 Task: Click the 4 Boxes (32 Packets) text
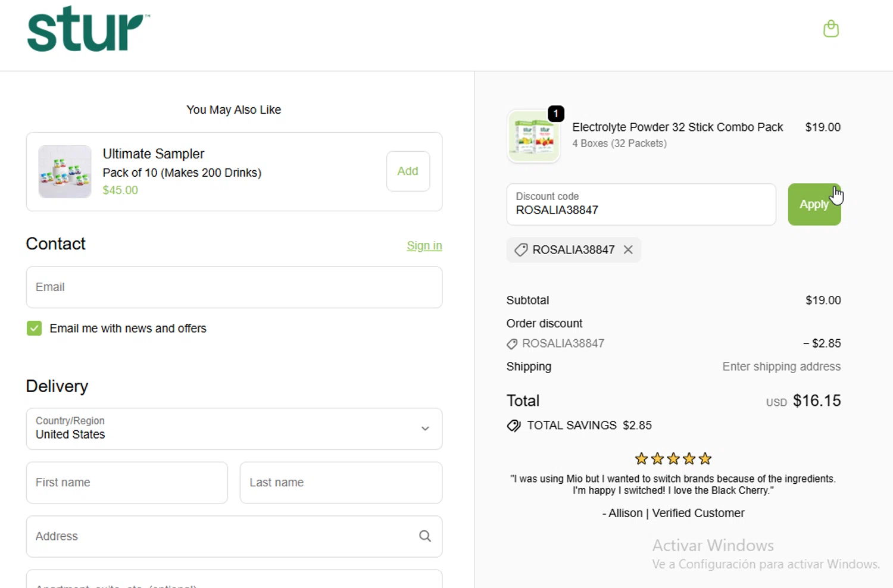point(619,143)
